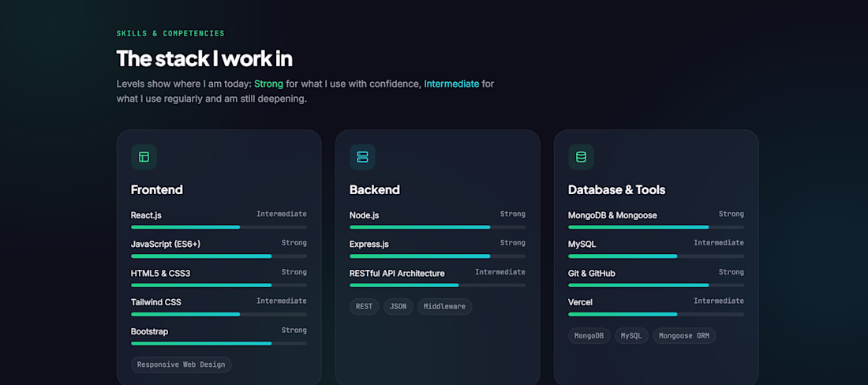Click the Backend server icon
The width and height of the screenshot is (868, 385).
pos(363,157)
